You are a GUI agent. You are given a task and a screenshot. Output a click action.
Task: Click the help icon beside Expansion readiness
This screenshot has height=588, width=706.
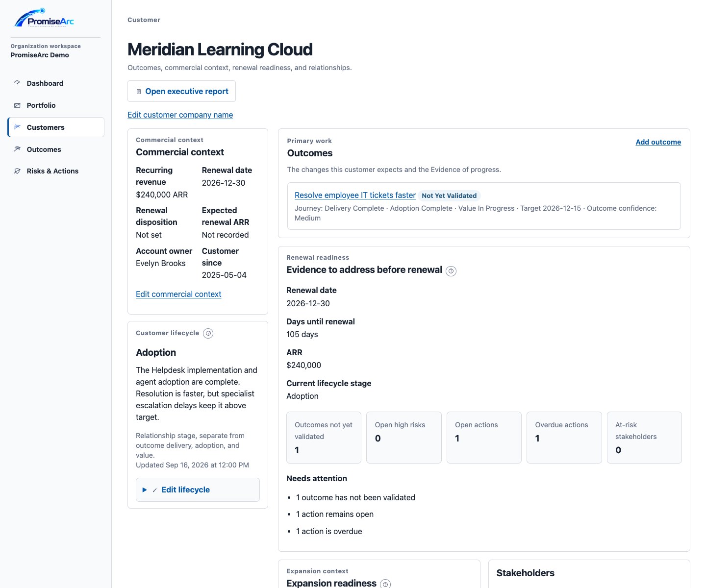pos(385,584)
